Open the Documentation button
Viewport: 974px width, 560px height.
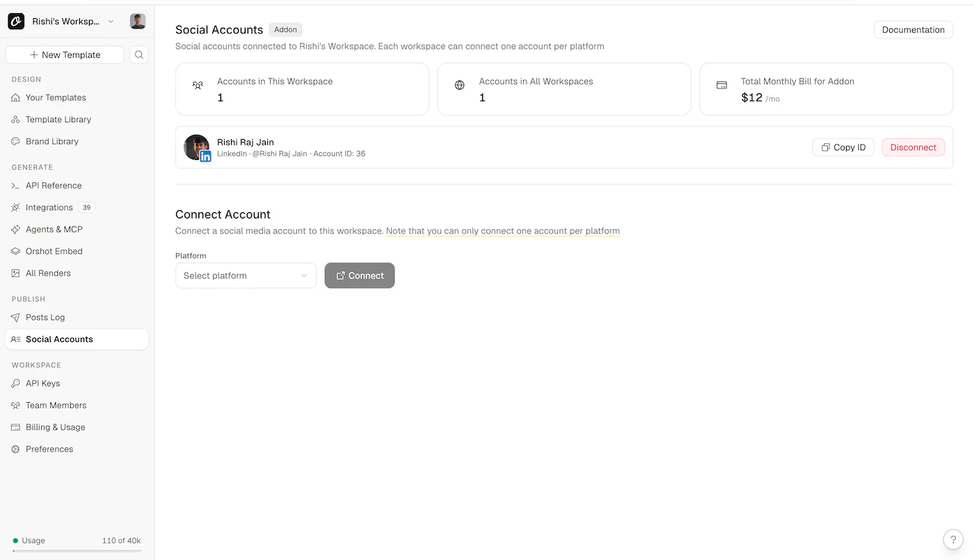pos(913,30)
